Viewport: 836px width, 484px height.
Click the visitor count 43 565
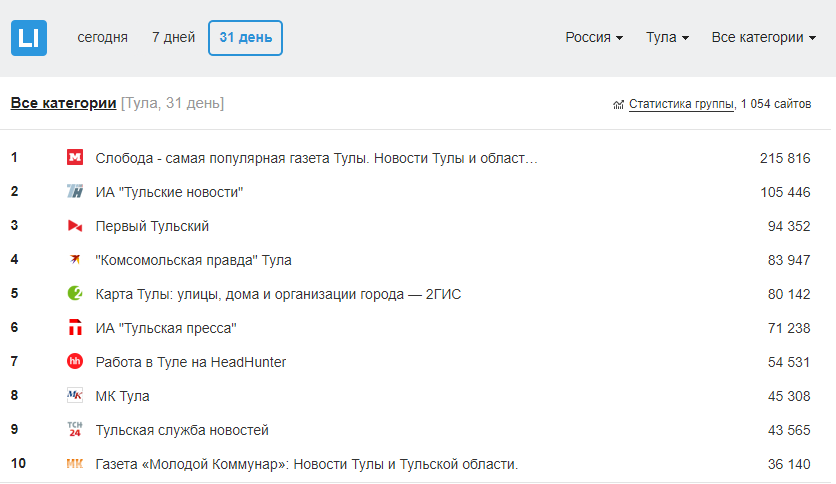pyautogui.click(x=789, y=430)
